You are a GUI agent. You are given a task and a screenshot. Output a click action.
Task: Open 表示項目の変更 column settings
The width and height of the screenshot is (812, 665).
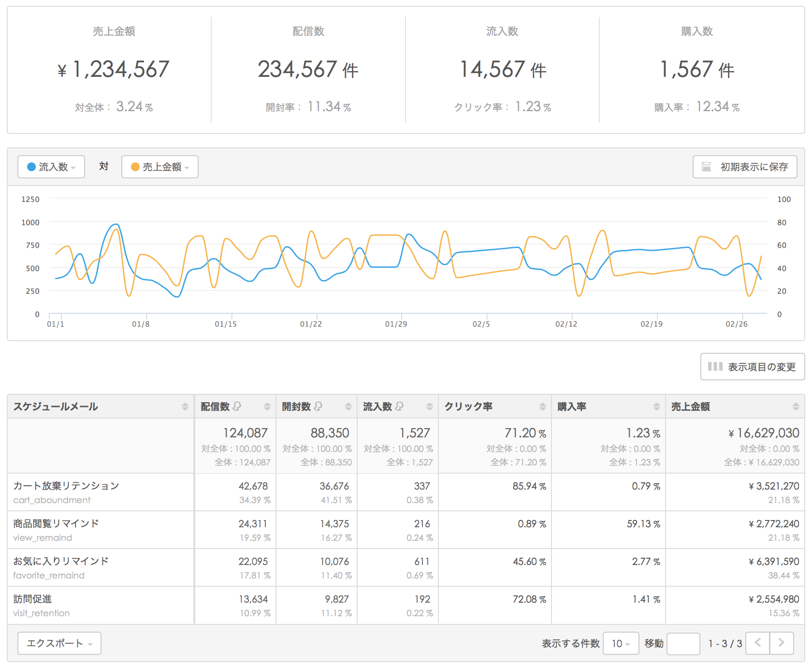click(x=753, y=367)
